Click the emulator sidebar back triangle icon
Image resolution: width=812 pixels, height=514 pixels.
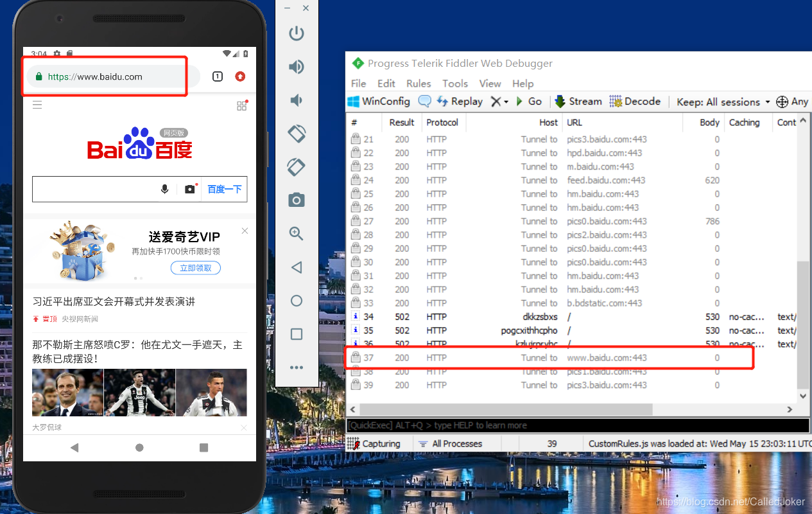(297, 267)
